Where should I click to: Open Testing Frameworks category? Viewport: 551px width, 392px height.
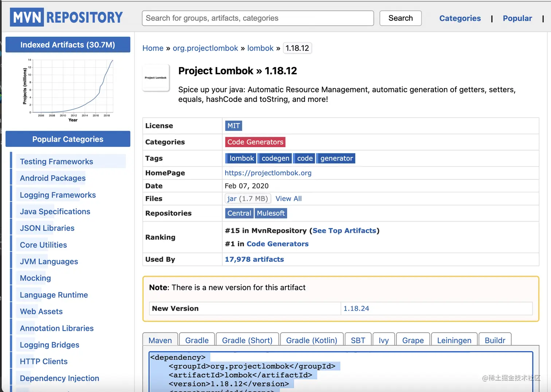(x=56, y=161)
